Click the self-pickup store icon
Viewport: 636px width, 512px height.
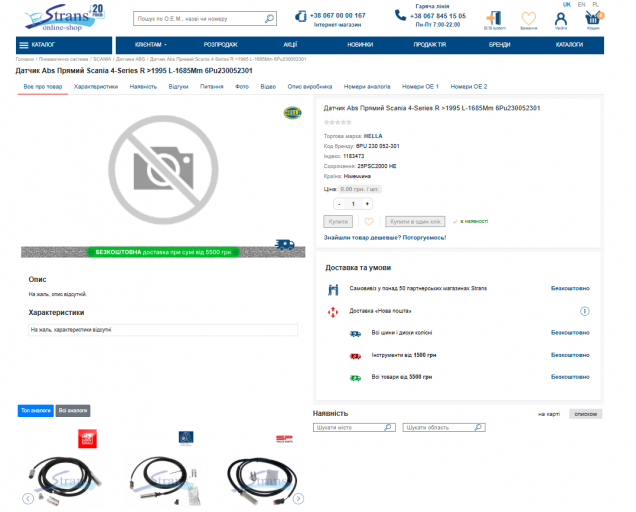[333, 289]
